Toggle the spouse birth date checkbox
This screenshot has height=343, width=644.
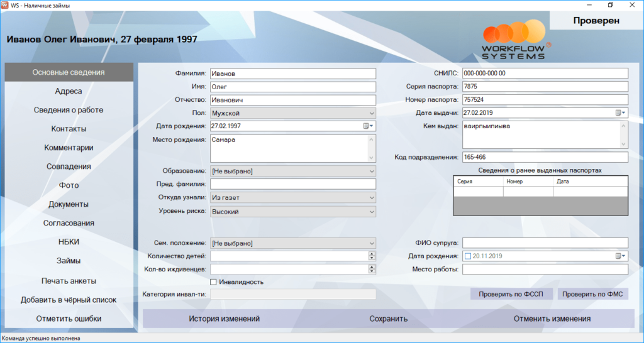click(x=467, y=256)
